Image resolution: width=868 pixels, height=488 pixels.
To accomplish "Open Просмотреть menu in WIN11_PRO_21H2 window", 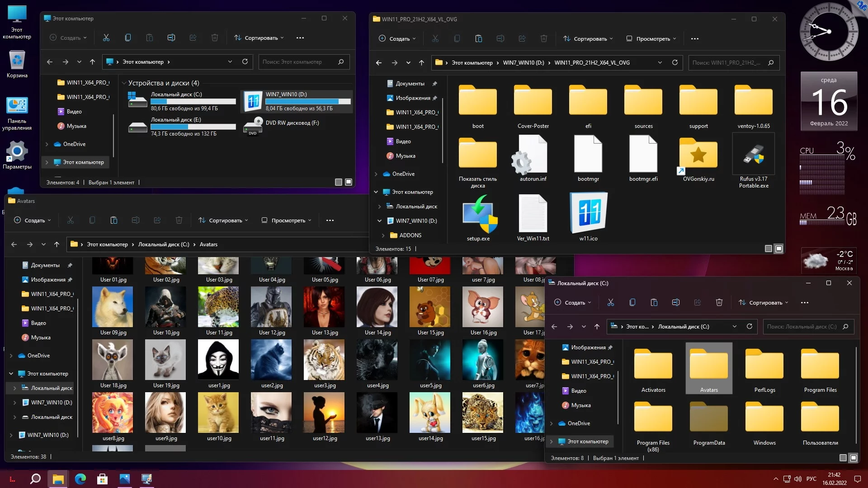I will 651,39.
